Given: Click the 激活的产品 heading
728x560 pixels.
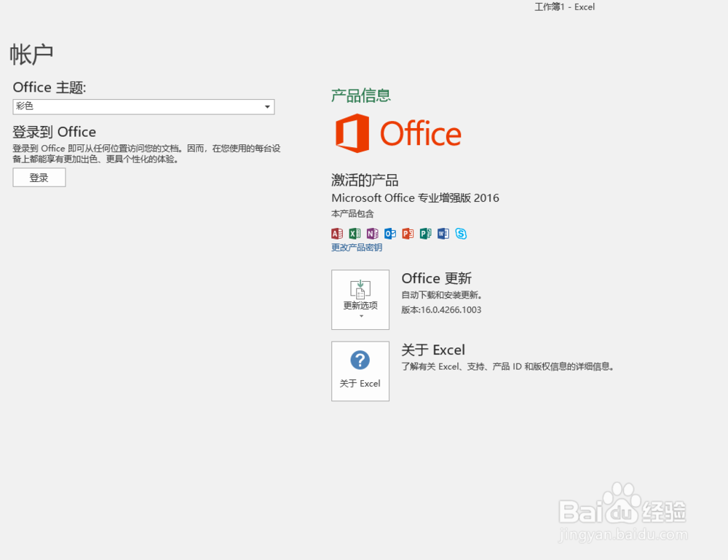Looking at the screenshot, I should click(x=365, y=180).
